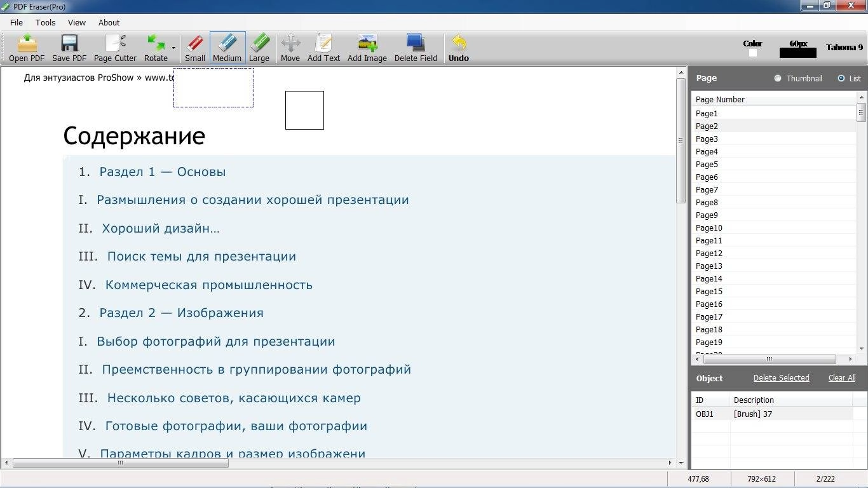Click the Rotate tool icon
This screenshot has height=488, width=868.
click(x=156, y=48)
